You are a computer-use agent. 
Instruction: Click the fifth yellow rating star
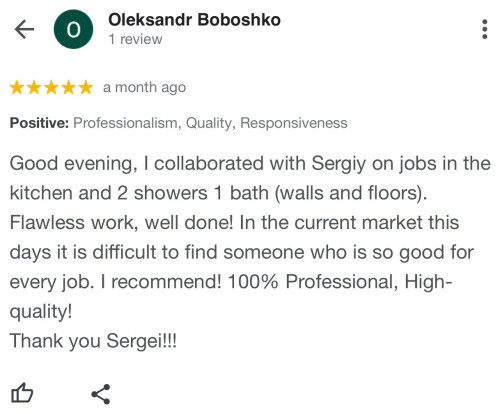point(86,88)
